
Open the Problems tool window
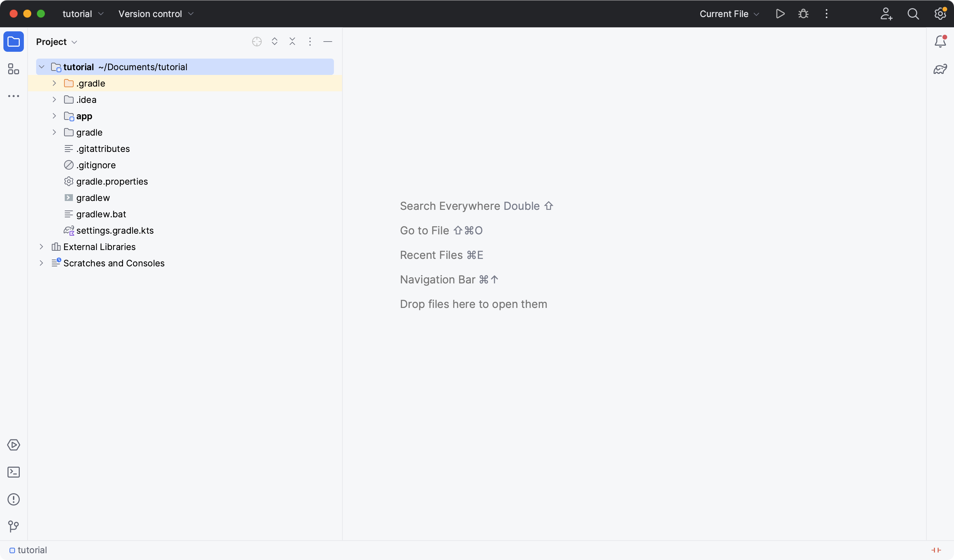[14, 499]
